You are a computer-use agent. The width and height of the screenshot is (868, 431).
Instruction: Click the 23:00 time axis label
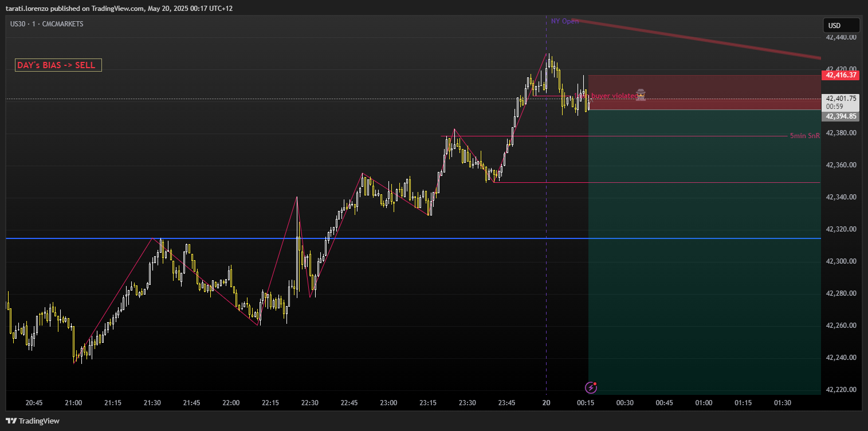(388, 403)
